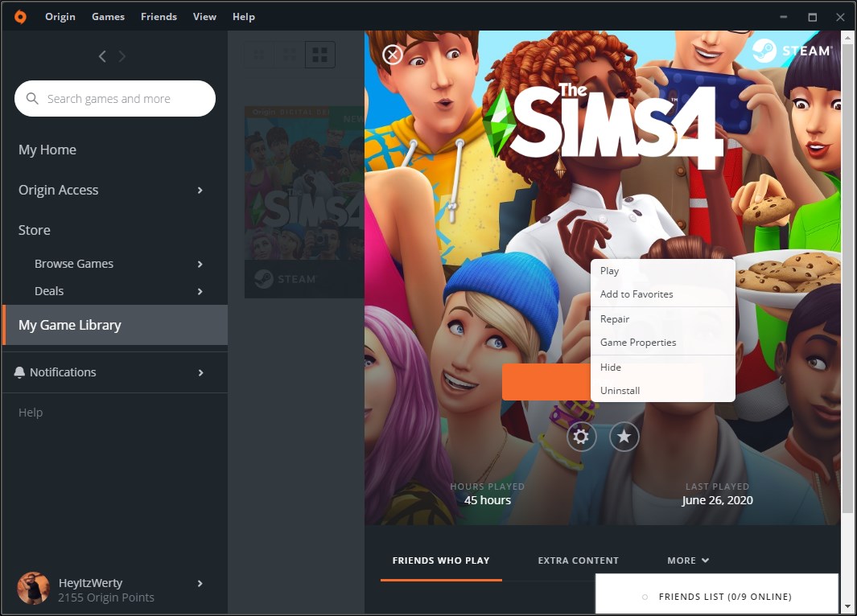This screenshot has height=616, width=857.
Task: Switch to the EXTRA CONTENT tab
Action: click(x=579, y=561)
